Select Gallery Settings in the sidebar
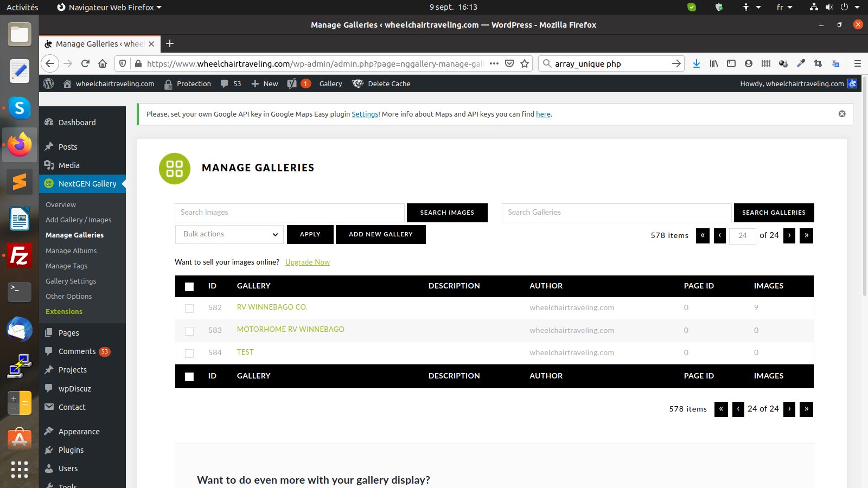Screen dimensions: 868x488 click(71, 281)
